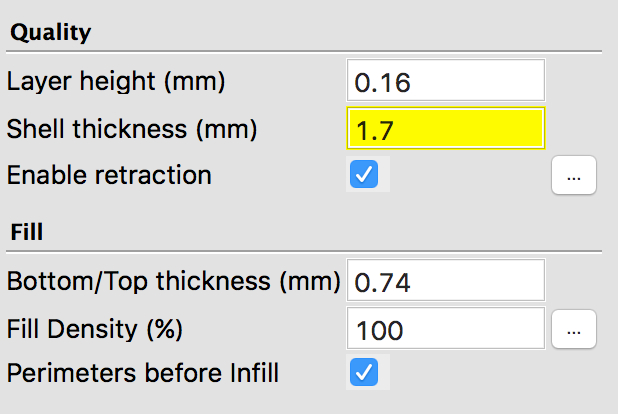Click the Layer height (mm) label
The height and width of the screenshot is (414, 618).
[x=116, y=81]
